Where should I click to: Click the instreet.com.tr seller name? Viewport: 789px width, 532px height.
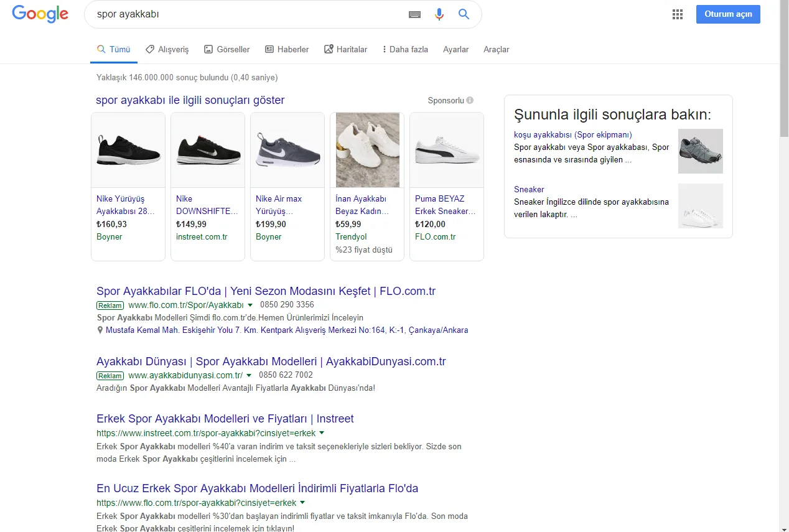coord(202,237)
